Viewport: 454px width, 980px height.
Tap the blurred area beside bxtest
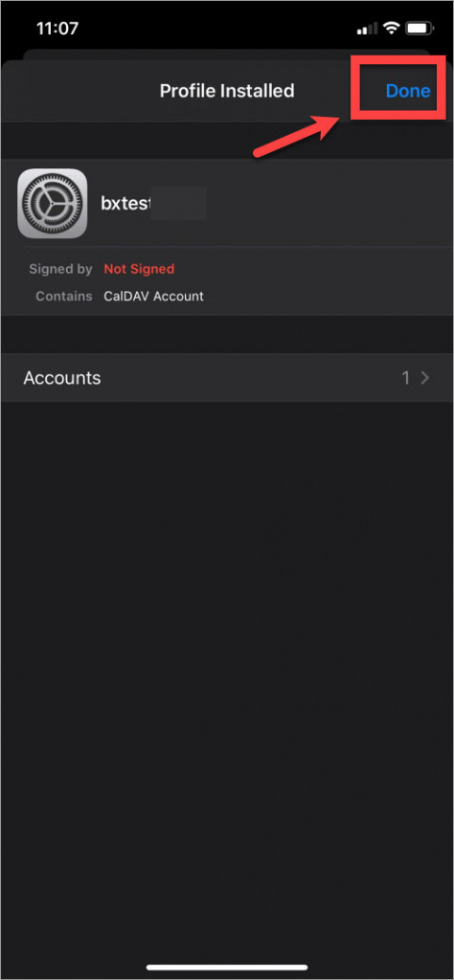(179, 203)
